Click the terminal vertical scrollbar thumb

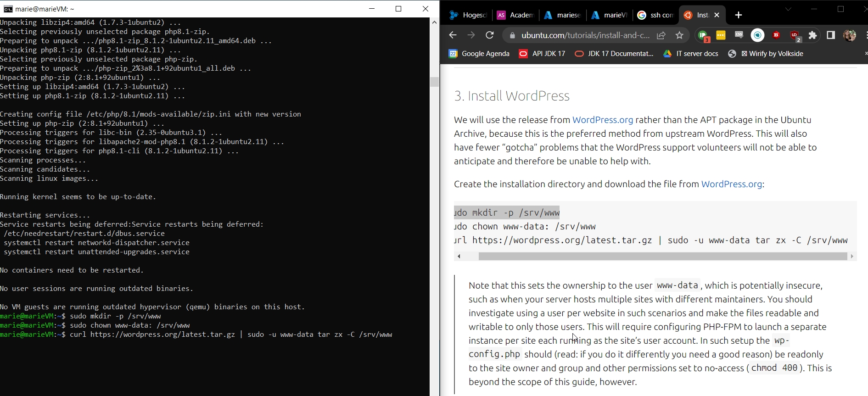[x=434, y=82]
